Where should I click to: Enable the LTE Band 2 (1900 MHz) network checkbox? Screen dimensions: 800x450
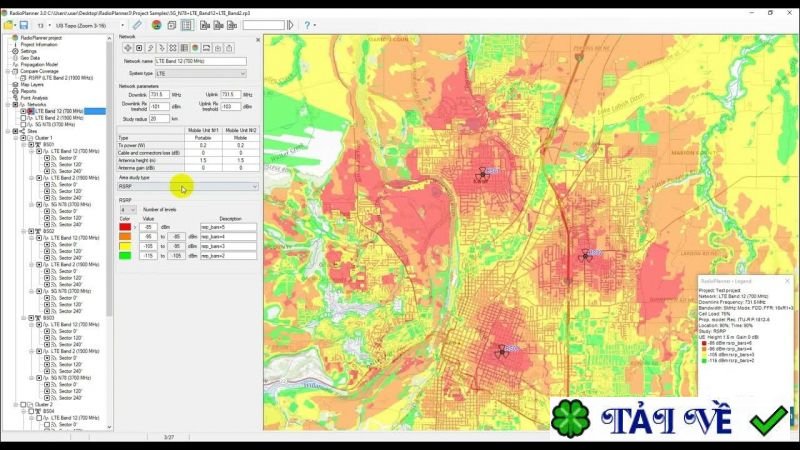23,118
